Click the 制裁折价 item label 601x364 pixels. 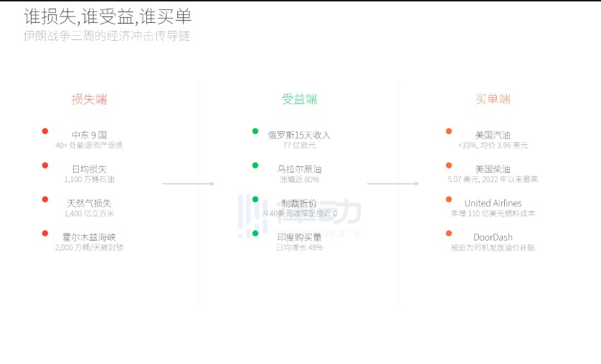300,203
